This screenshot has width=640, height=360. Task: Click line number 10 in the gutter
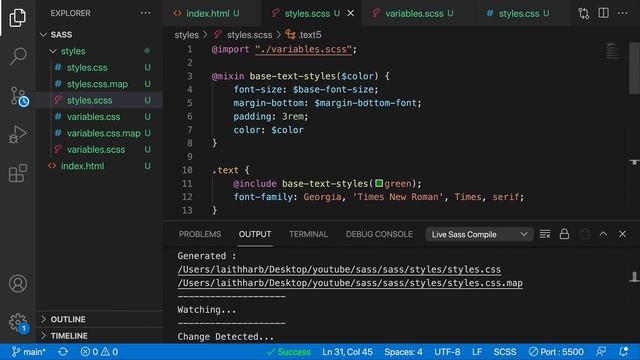pyautogui.click(x=187, y=170)
